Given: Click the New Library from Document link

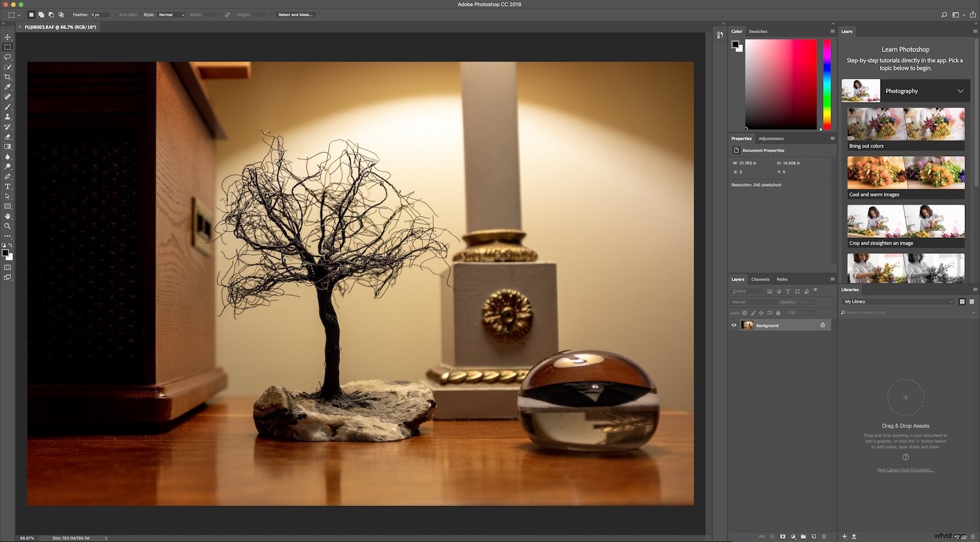Looking at the screenshot, I should (906, 470).
